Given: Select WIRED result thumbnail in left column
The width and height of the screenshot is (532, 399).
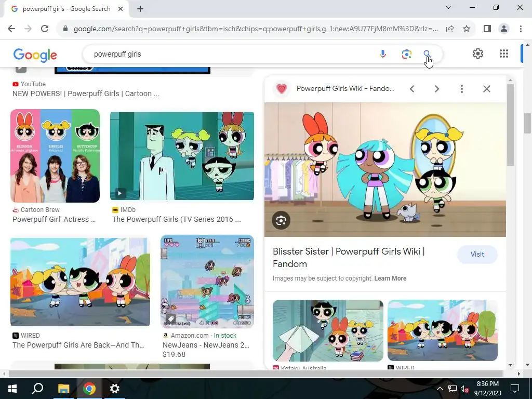Looking at the screenshot, I should tap(80, 282).
